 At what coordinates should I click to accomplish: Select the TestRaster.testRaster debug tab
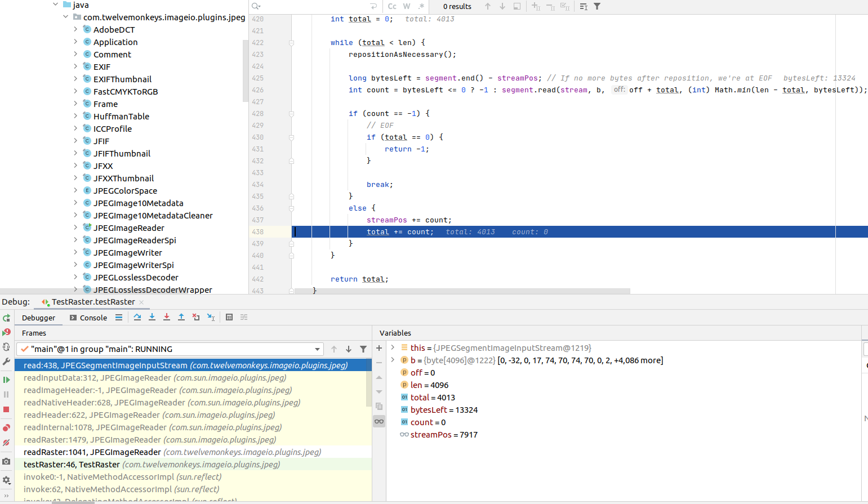click(x=89, y=301)
